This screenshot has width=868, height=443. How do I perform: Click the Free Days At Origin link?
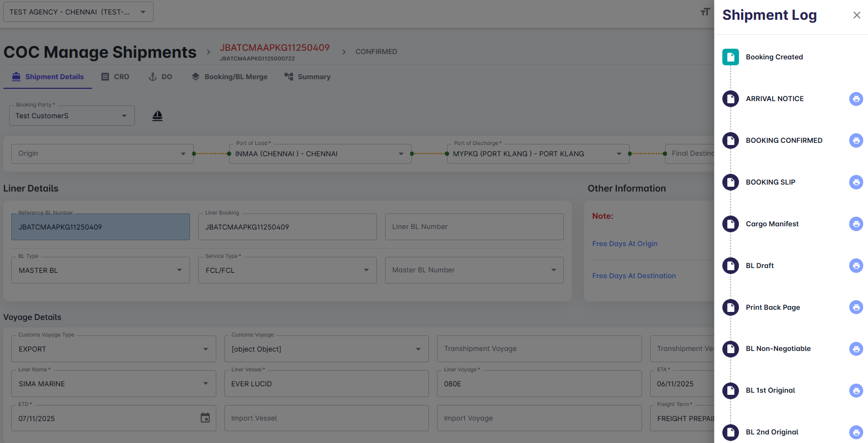(624, 244)
